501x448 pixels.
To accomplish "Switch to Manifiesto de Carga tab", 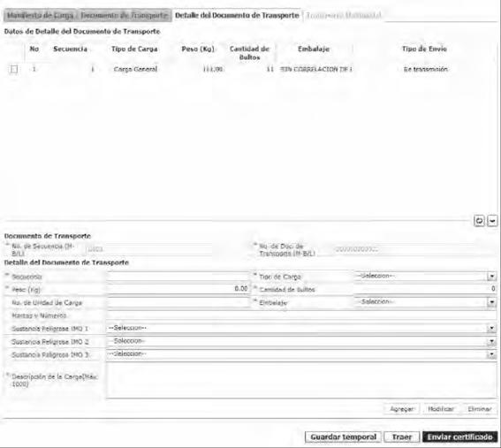I will pyautogui.click(x=41, y=15).
